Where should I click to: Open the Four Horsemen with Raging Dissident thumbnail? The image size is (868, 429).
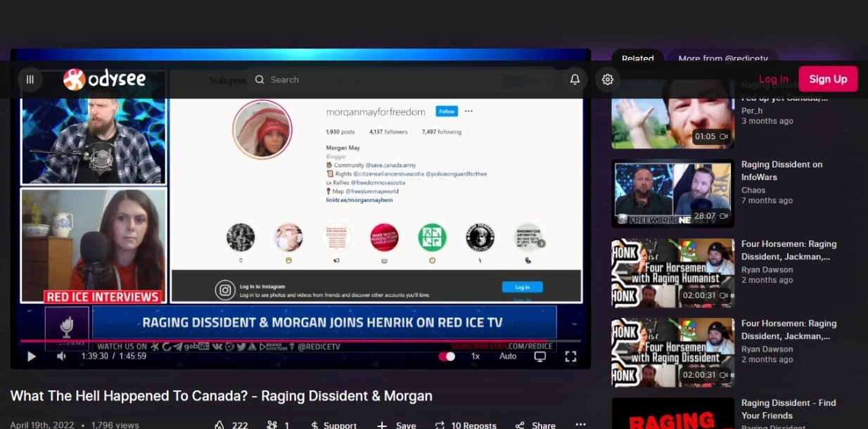[672, 352]
